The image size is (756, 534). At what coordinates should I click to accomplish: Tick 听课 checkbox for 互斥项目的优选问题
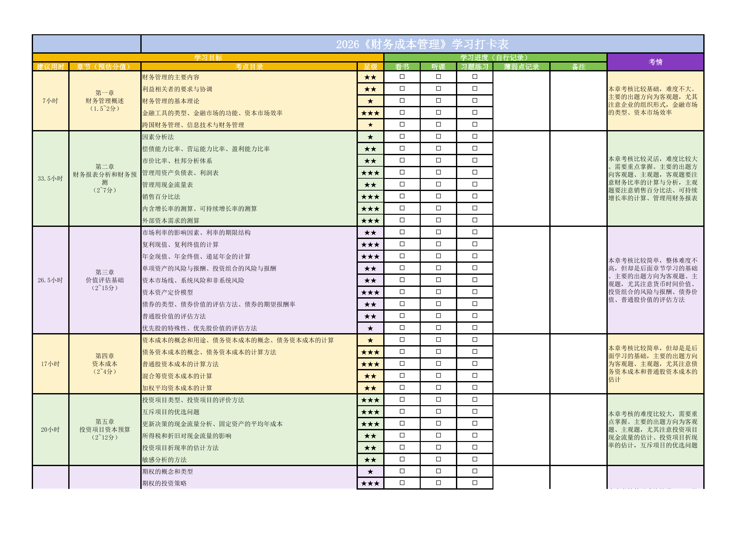pyautogui.click(x=438, y=412)
